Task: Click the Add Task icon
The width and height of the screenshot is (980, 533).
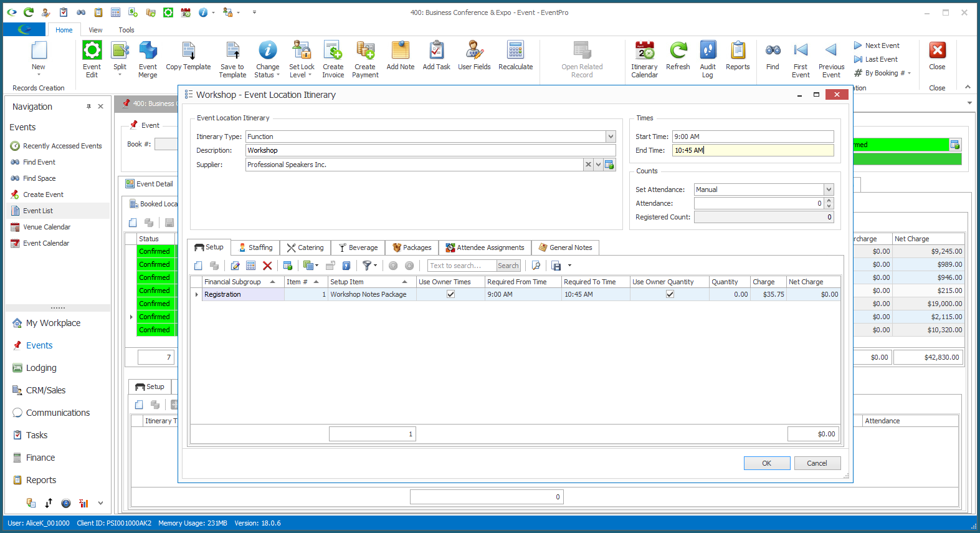Action: coord(436,56)
